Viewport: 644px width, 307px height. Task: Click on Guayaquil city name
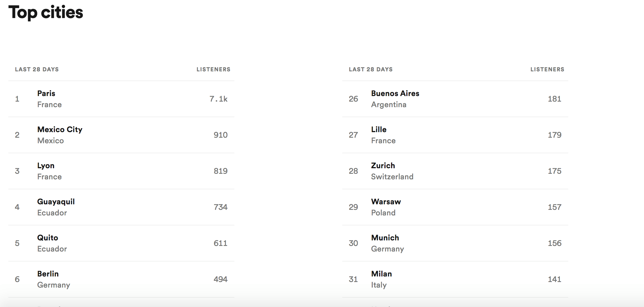[56, 202]
